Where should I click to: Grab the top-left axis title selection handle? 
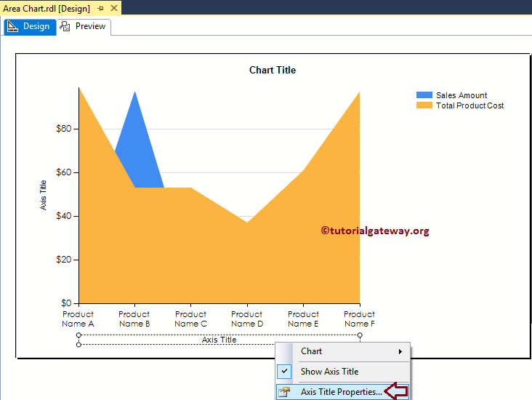(x=78, y=335)
